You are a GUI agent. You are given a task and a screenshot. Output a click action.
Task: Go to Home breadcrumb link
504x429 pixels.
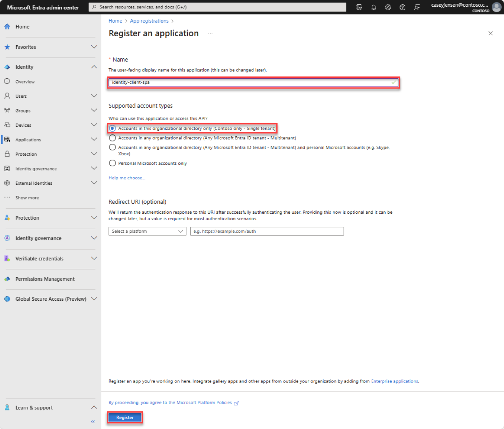(x=115, y=21)
